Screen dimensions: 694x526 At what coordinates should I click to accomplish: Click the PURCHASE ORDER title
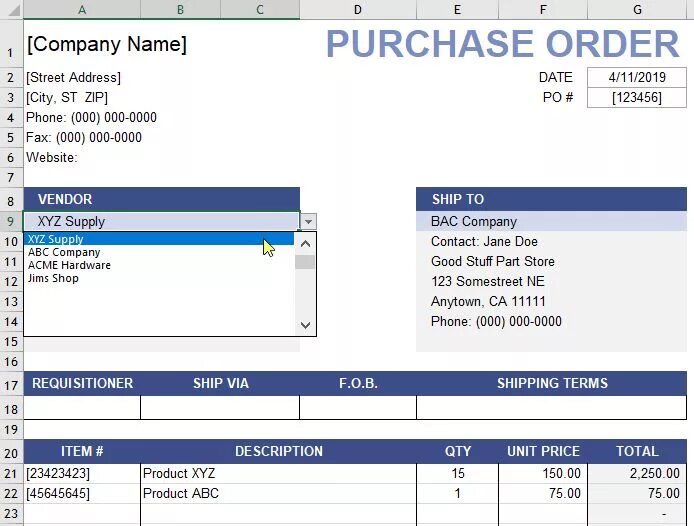pyautogui.click(x=502, y=43)
